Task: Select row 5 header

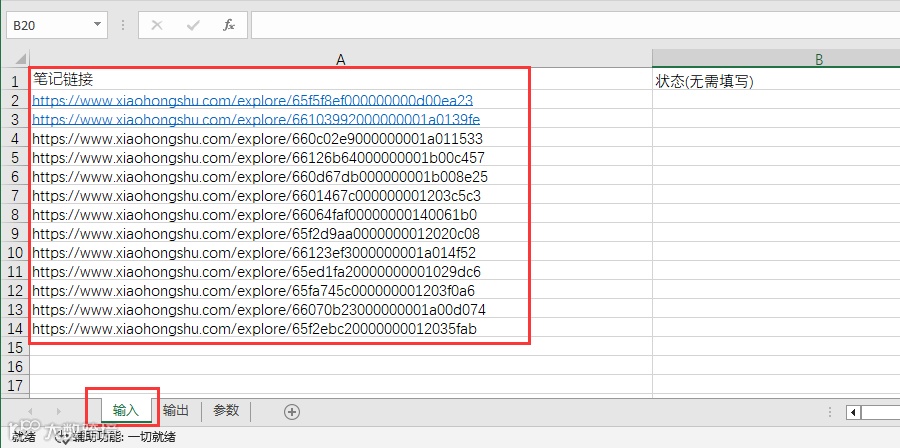Action: [15, 157]
